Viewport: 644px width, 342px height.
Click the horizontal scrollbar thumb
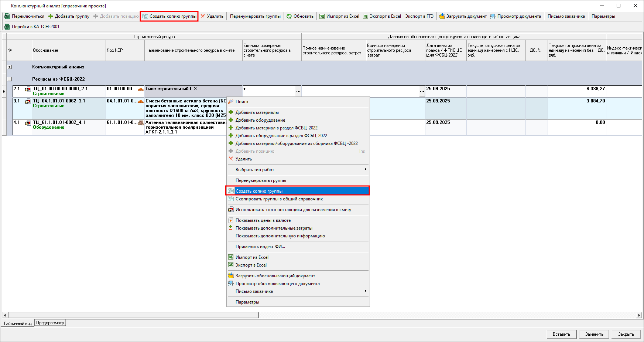[x=133, y=315]
